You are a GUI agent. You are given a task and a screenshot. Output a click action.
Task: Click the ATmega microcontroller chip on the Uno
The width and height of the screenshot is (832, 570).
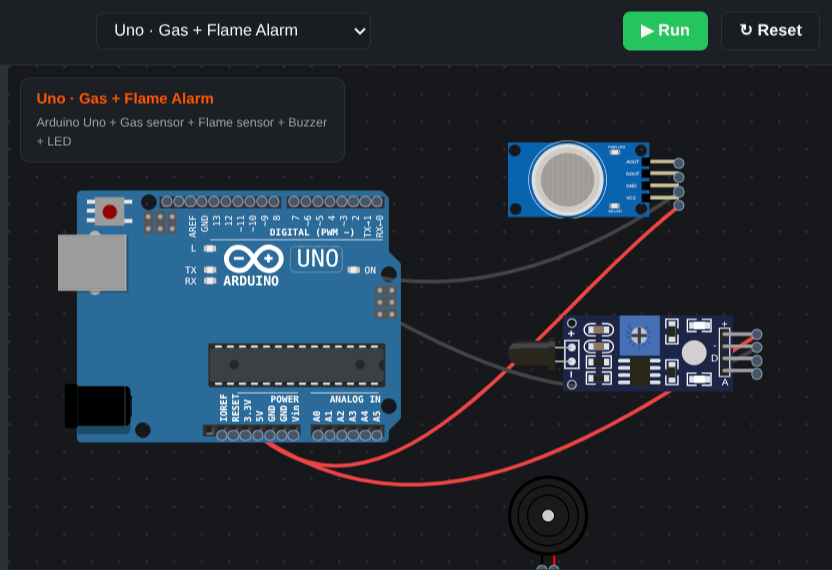tap(297, 365)
